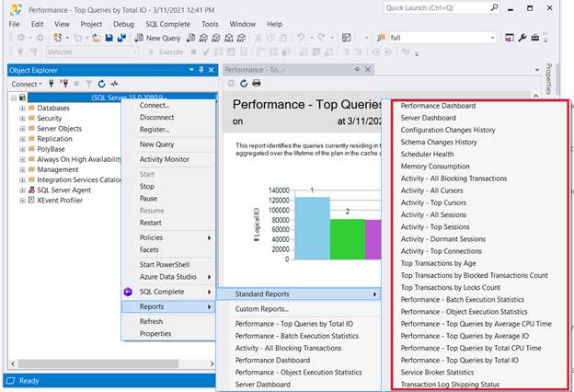574x392 pixels.
Task: Open Top Transactions by Age report
Action: [438, 263]
